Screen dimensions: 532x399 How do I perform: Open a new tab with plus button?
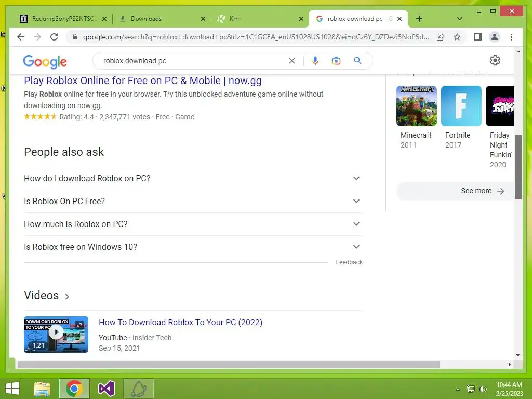(x=419, y=19)
